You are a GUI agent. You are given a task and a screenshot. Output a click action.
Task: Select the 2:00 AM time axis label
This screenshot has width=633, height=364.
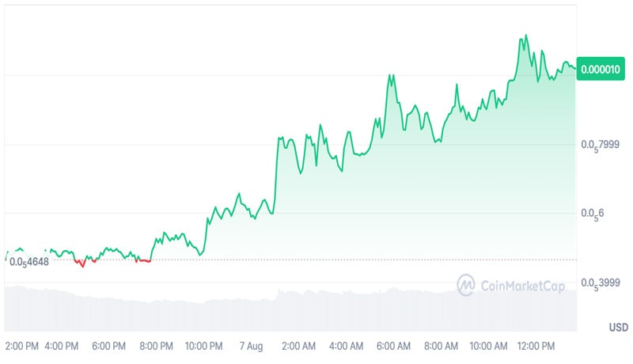pos(298,347)
